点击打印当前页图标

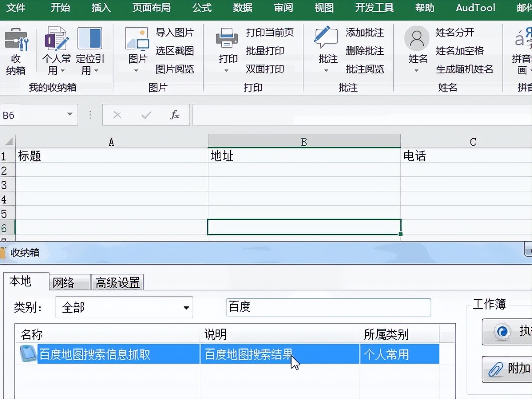(x=270, y=32)
